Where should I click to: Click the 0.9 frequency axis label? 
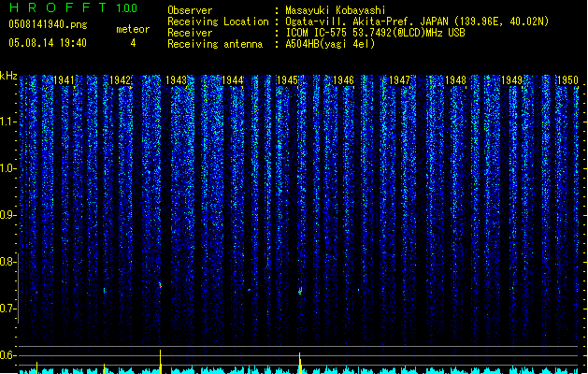click(7, 215)
